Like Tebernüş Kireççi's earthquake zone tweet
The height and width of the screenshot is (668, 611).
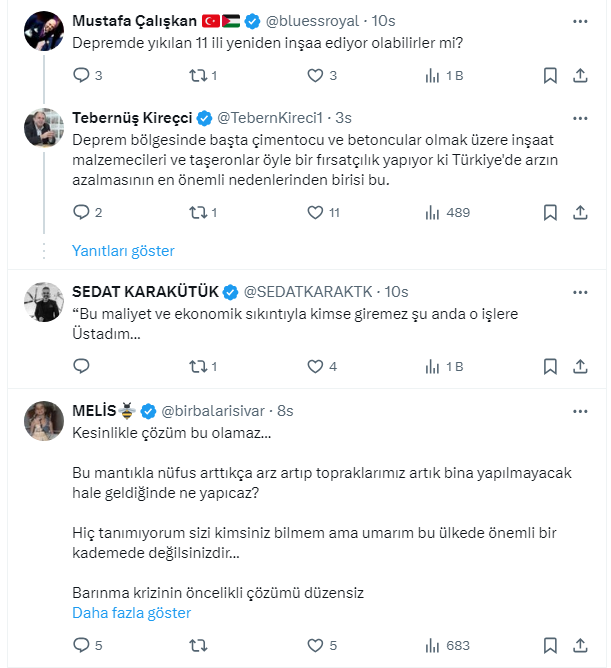316,212
